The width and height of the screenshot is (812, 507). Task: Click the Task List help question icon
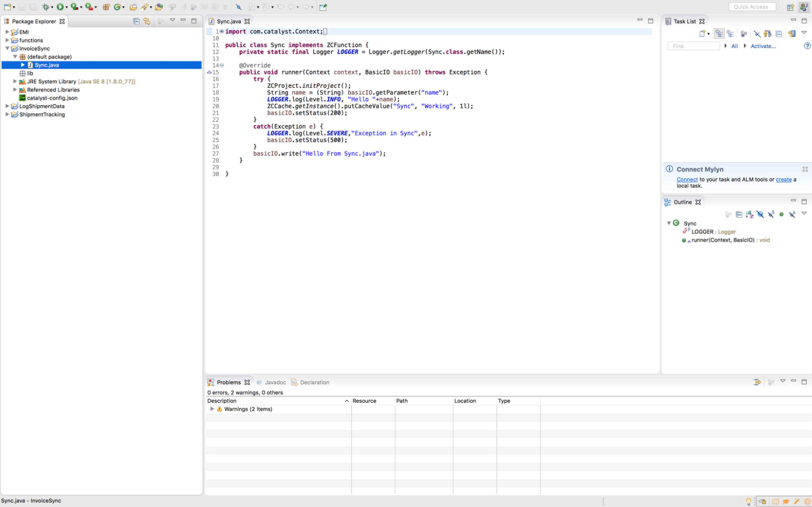[x=808, y=46]
